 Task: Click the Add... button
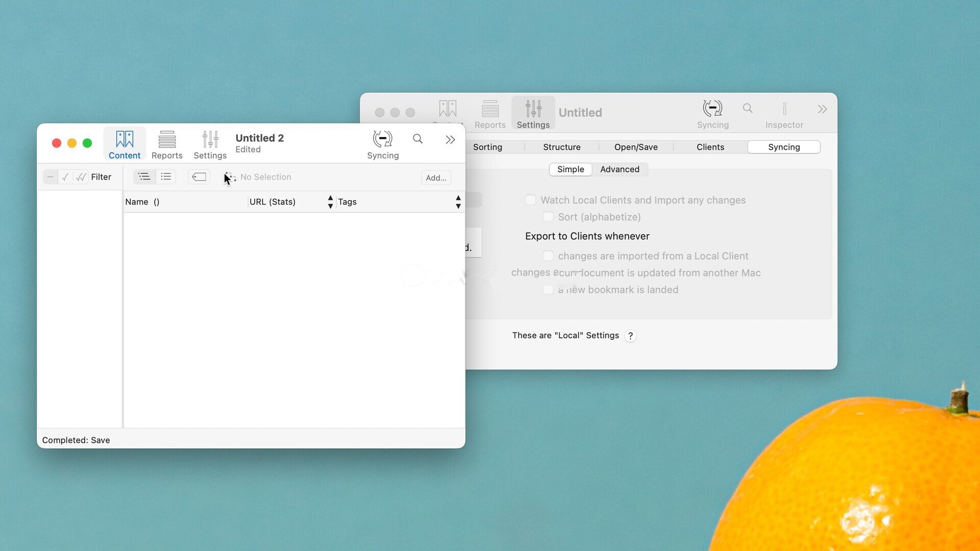pyautogui.click(x=436, y=178)
